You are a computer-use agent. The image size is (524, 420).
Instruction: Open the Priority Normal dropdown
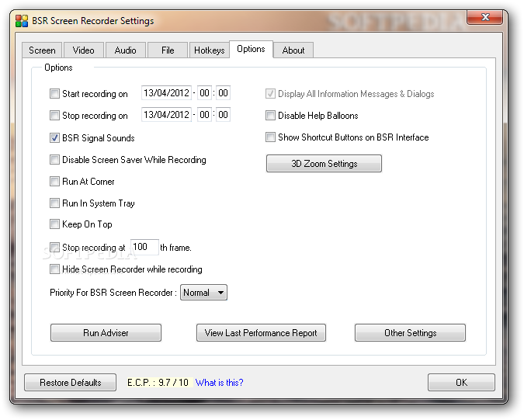point(203,293)
